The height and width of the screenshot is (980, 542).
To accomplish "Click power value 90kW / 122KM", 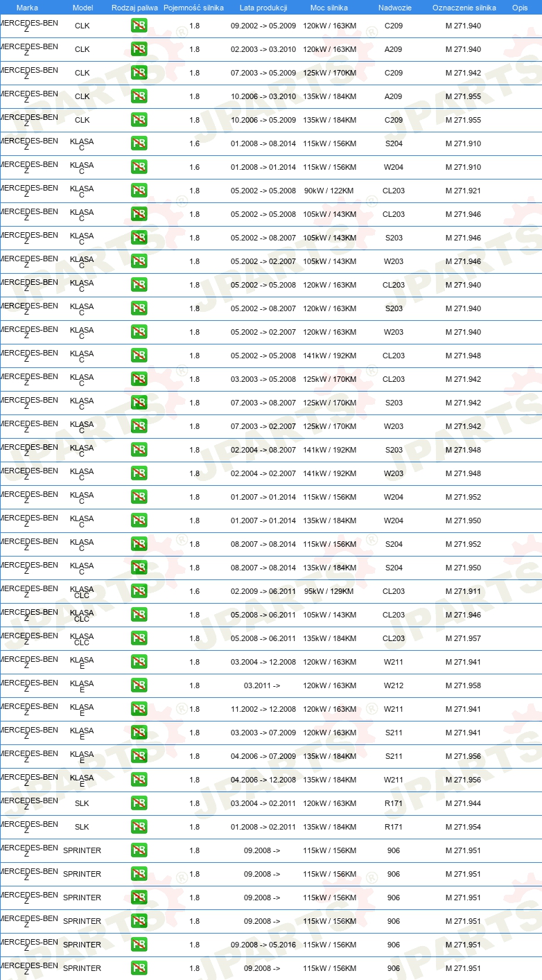I will (329, 191).
